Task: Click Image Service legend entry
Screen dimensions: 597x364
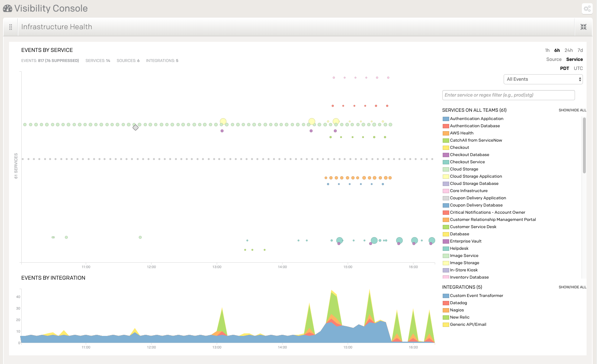Action: (461, 256)
